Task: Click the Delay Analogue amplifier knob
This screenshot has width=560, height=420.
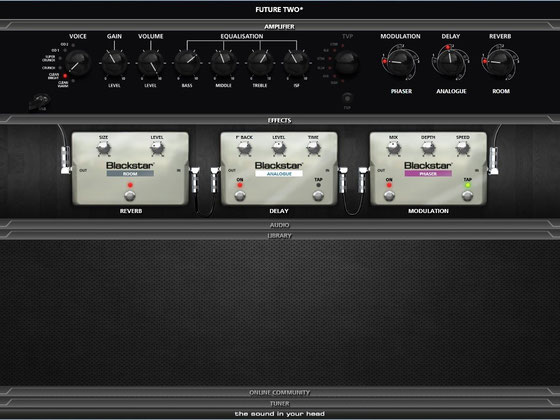Action: [450, 62]
